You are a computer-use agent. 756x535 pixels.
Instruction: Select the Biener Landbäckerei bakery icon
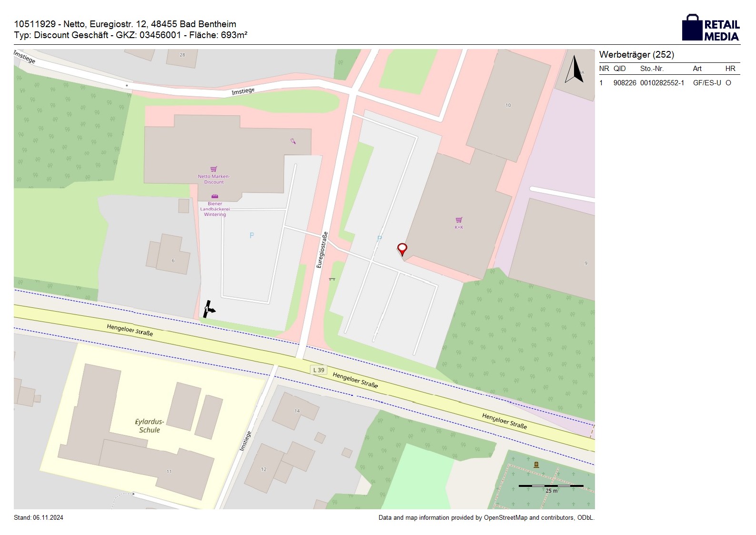tap(215, 196)
